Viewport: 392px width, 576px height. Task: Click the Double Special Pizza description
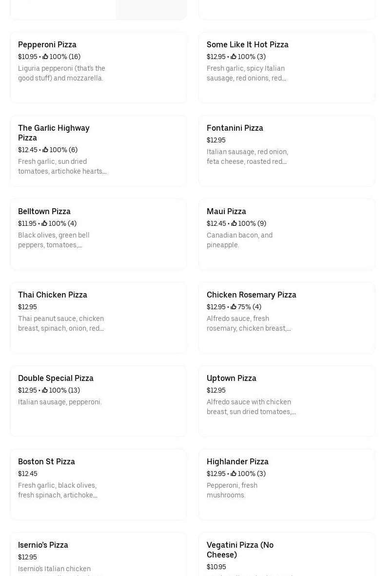pyautogui.click(x=60, y=402)
